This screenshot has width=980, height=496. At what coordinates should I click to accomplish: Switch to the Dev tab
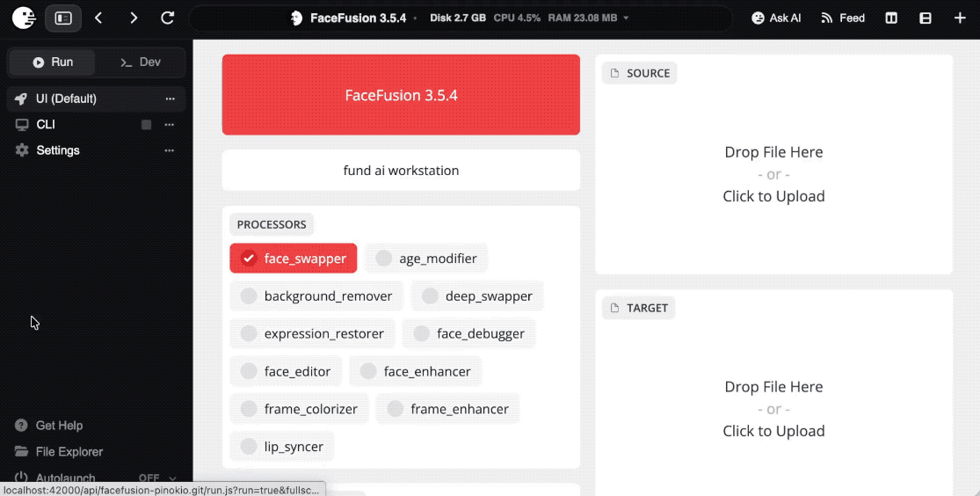pos(141,62)
